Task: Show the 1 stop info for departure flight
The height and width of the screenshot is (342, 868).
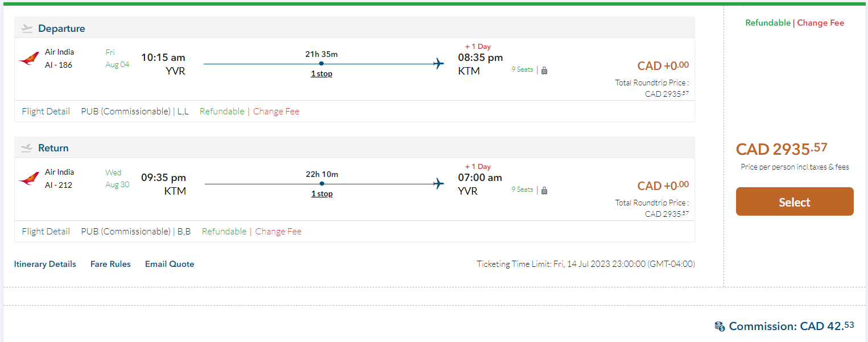Action: point(321,74)
